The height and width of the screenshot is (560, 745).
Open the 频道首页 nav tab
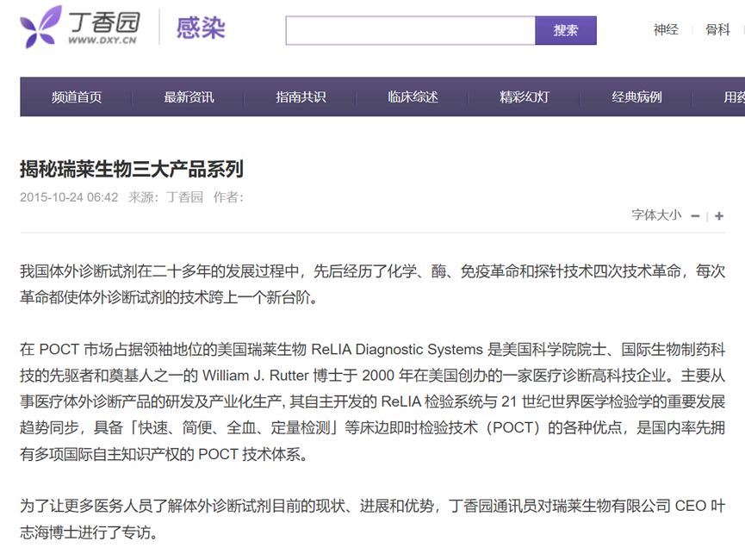click(77, 97)
